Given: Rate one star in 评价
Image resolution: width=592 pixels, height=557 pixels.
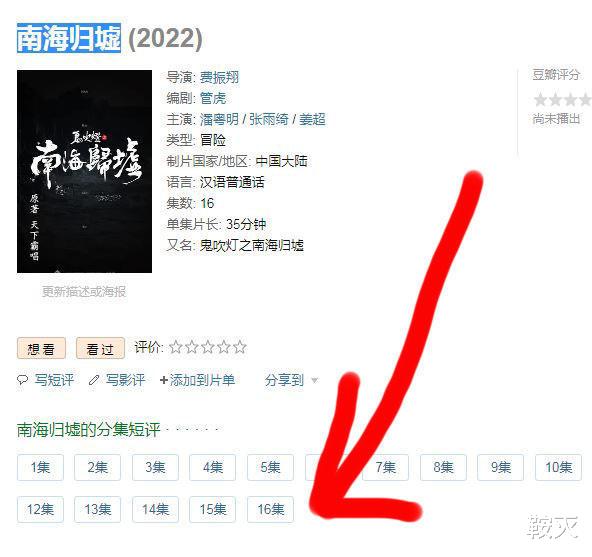Looking at the screenshot, I should [176, 347].
